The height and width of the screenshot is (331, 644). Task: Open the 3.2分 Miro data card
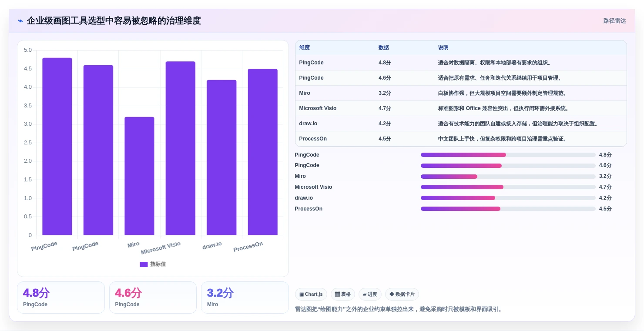pos(245,298)
